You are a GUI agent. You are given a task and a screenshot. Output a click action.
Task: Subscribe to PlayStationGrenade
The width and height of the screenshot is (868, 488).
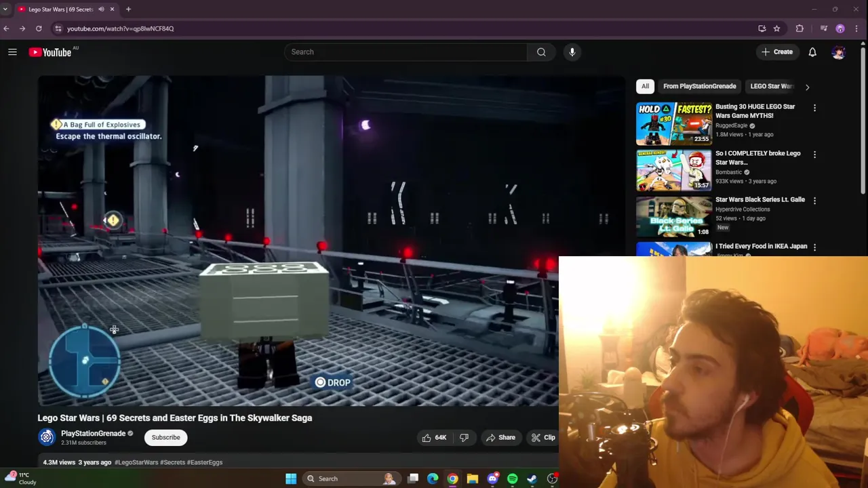165,438
